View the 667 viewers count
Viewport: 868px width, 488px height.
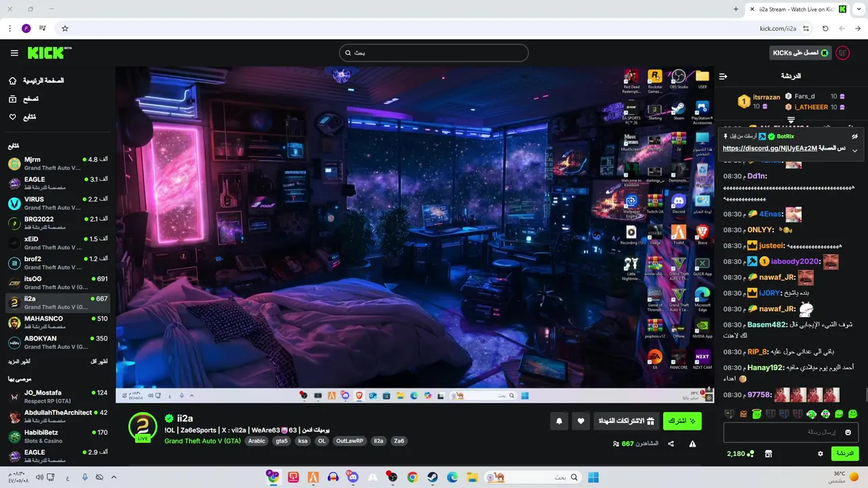635,444
